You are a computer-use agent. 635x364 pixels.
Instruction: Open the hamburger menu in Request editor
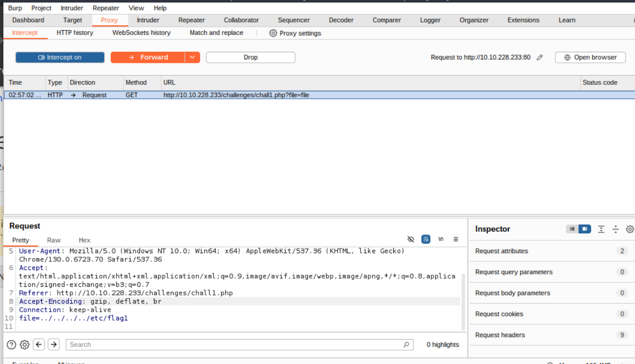click(456, 239)
